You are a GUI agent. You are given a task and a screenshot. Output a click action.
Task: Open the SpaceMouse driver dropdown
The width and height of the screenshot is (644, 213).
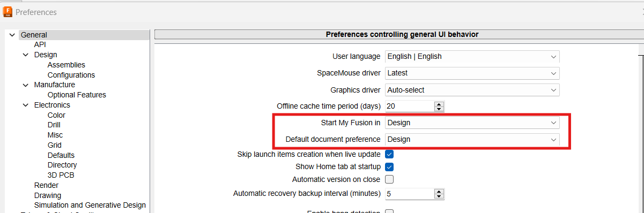click(x=472, y=73)
